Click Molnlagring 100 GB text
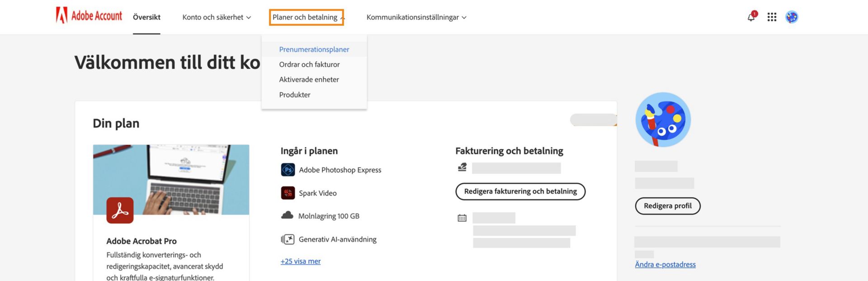The width and height of the screenshot is (868, 281). tap(329, 216)
